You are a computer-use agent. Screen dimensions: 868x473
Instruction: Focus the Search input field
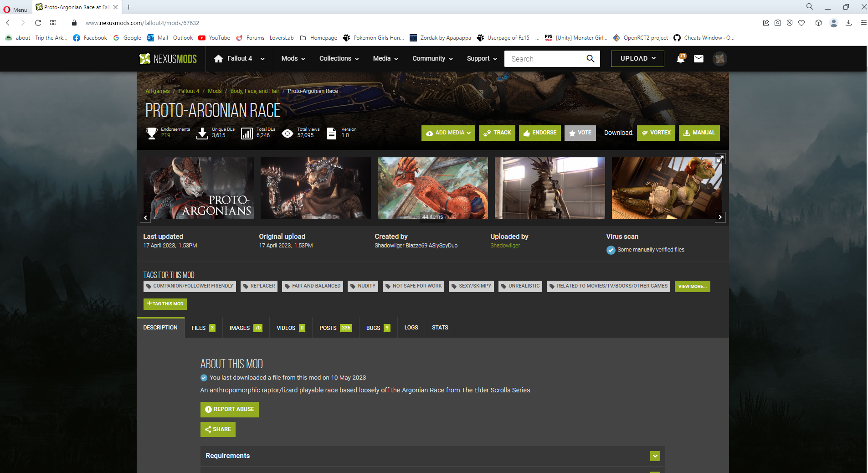pos(544,59)
